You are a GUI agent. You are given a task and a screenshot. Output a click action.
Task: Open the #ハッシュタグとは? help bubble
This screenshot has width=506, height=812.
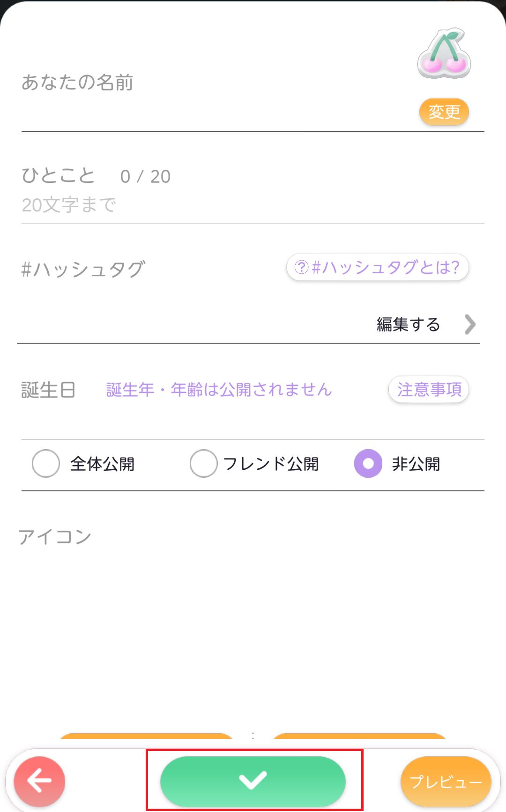[377, 267]
